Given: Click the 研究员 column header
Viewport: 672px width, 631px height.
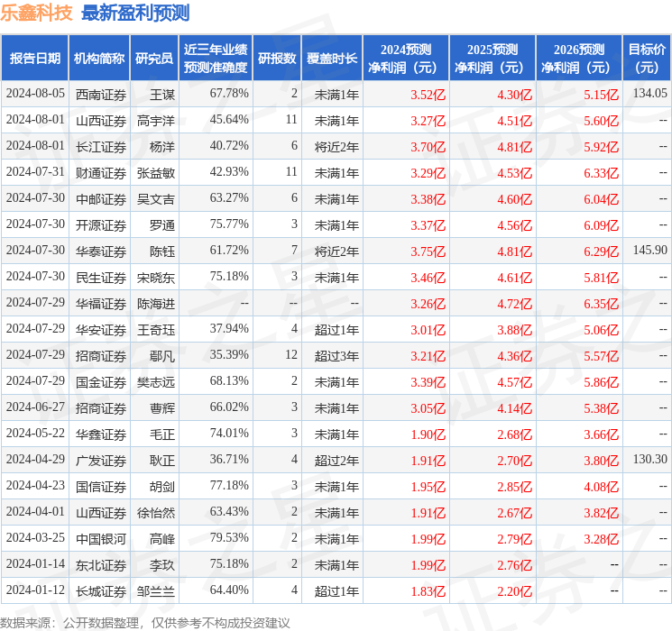Looking at the screenshot, I should pos(154,59).
